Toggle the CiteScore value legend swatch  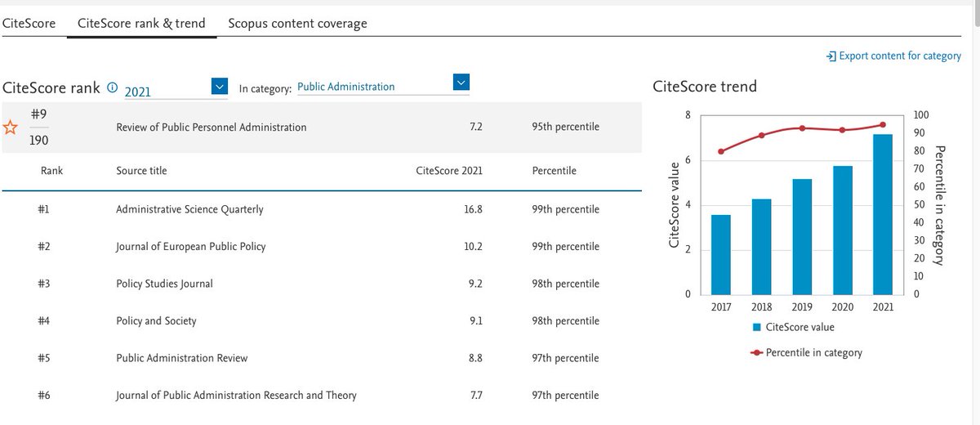pyautogui.click(x=757, y=328)
